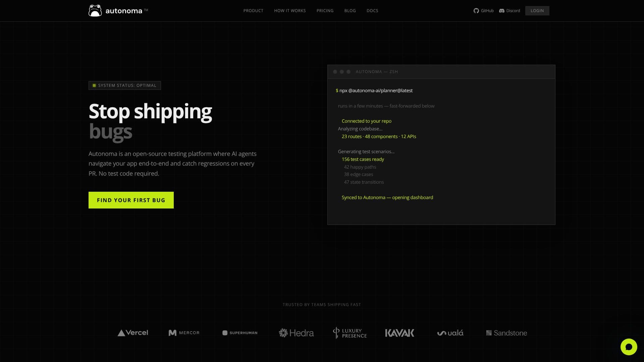Click the Ualá logo
Screen dimensions: 644x362
(450, 333)
